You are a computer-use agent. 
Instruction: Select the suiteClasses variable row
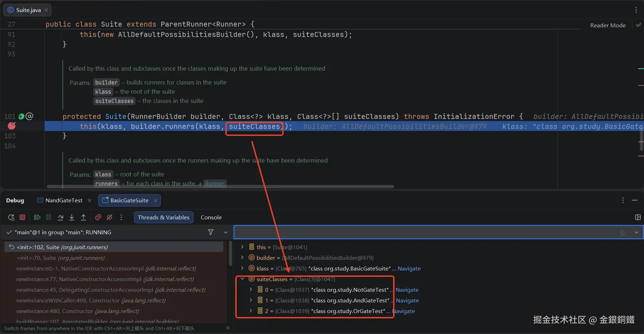tap(439, 279)
